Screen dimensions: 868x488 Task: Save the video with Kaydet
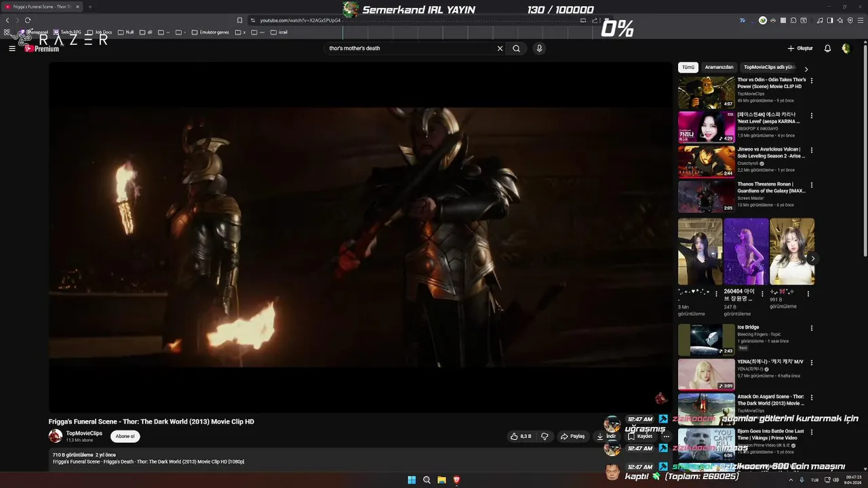pyautogui.click(x=640, y=436)
